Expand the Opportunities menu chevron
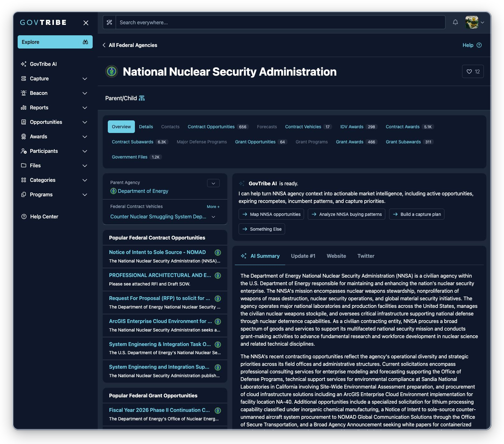The width and height of the screenshot is (504, 444). click(x=85, y=122)
